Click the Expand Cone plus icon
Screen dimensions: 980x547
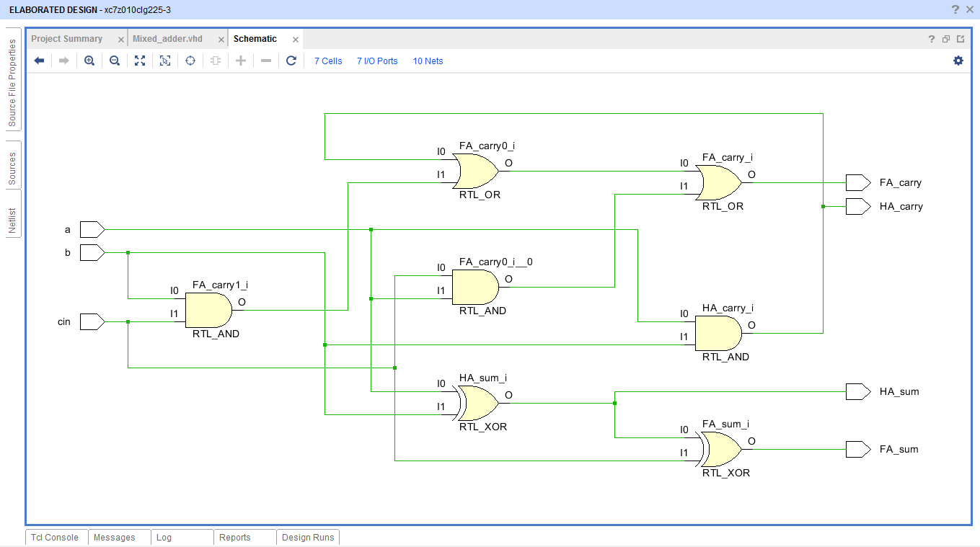(x=240, y=61)
